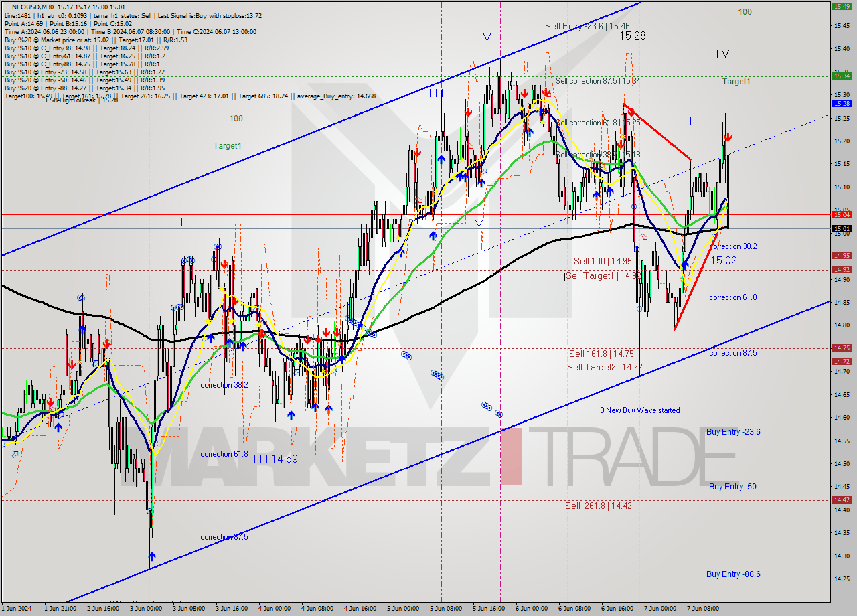
Task: Click the '0 New Buy Wave started' text
Action: (639, 410)
